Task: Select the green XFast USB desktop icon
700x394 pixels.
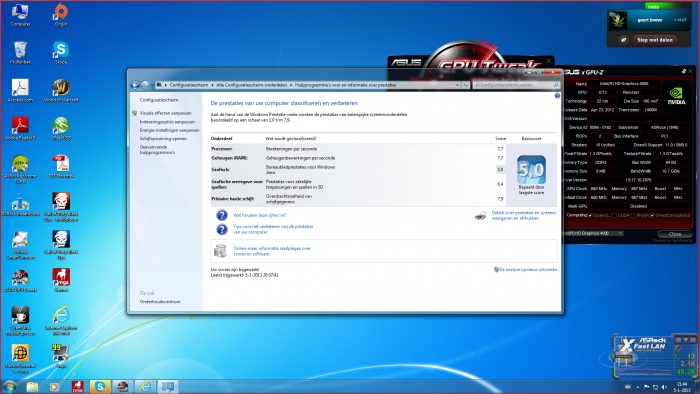Action: click(x=61, y=129)
